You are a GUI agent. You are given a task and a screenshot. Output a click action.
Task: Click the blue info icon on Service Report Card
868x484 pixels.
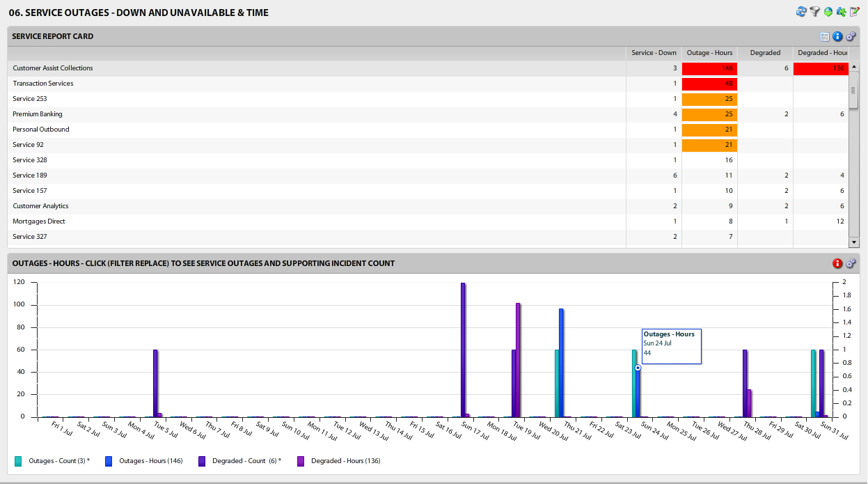[837, 36]
